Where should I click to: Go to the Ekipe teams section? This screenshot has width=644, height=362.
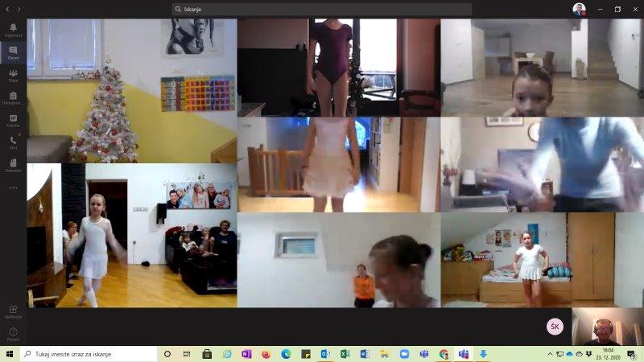click(x=13, y=76)
